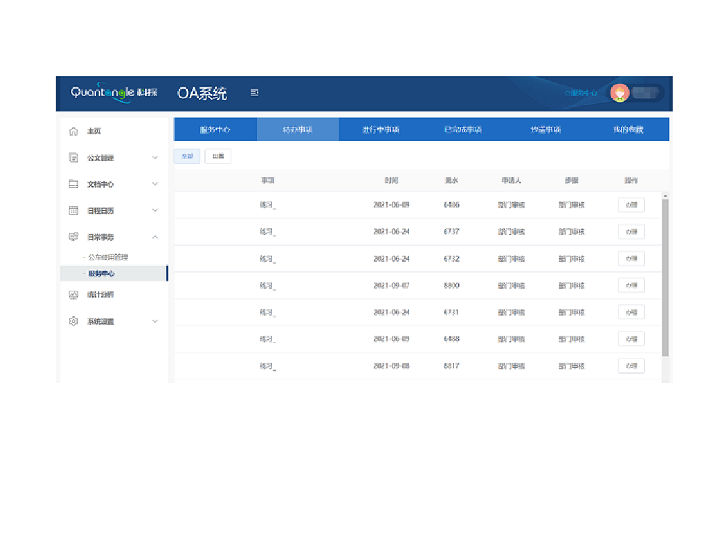Viewport: 728px width, 560px height.
Task: Click 办理 for serial 6731
Action: [631, 312]
